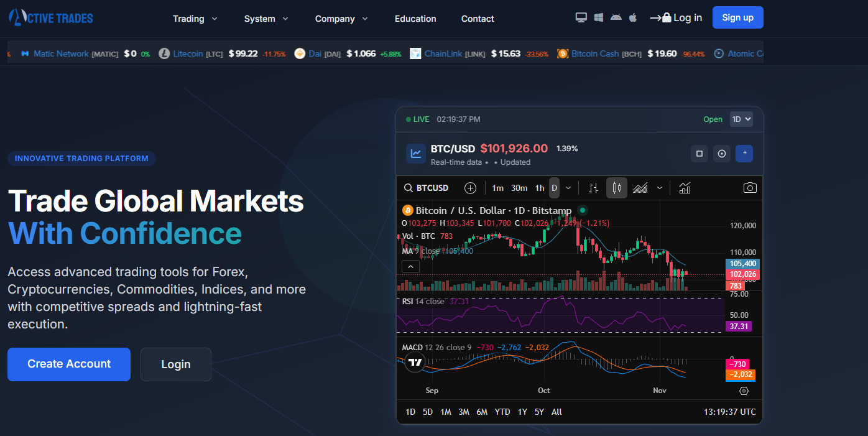Screen dimensions: 868x436
Task: Select the YTD date range tab
Action: [x=502, y=412]
